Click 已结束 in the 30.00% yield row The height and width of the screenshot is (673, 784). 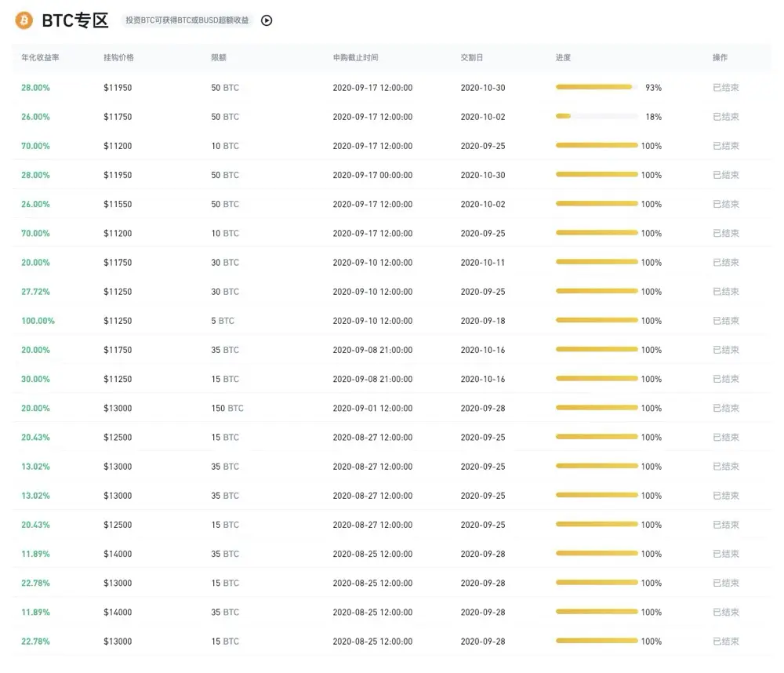[725, 380]
